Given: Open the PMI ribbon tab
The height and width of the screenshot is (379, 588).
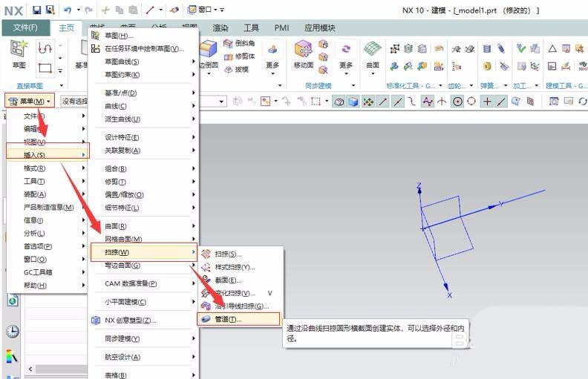Looking at the screenshot, I should [x=281, y=27].
